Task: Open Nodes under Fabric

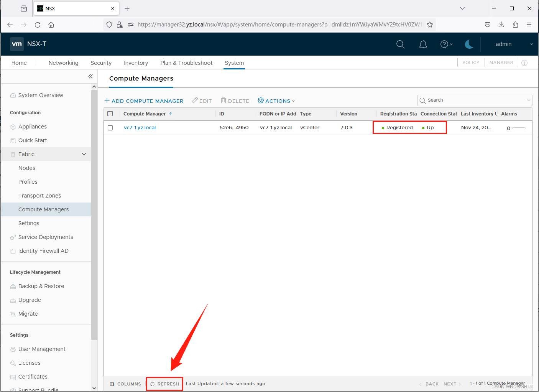Action: (27, 168)
